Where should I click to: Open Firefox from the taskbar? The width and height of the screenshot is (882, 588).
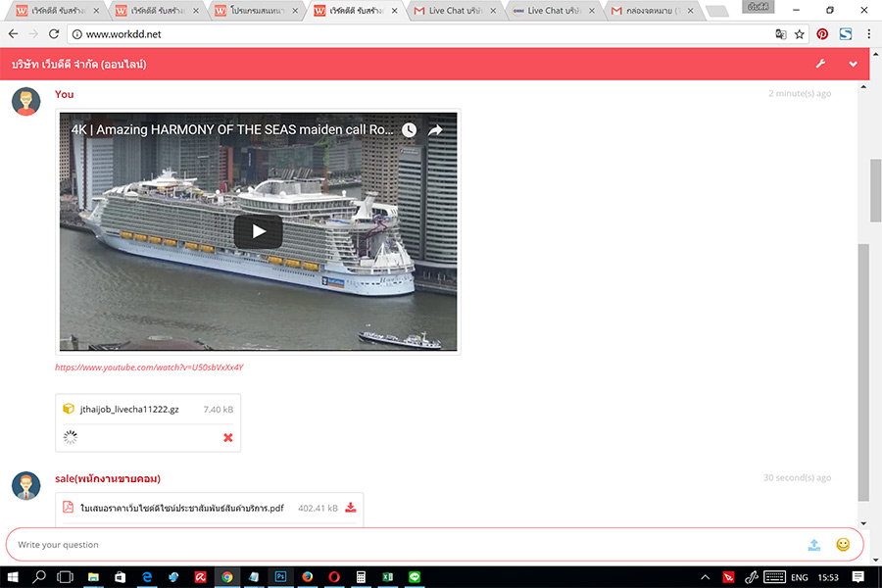pos(307,577)
